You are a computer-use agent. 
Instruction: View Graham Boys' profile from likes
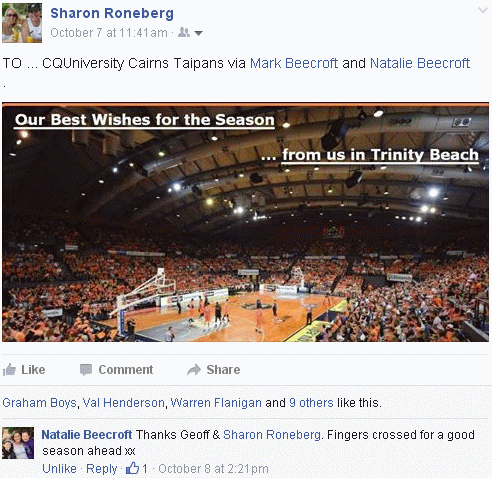pyautogui.click(x=39, y=403)
